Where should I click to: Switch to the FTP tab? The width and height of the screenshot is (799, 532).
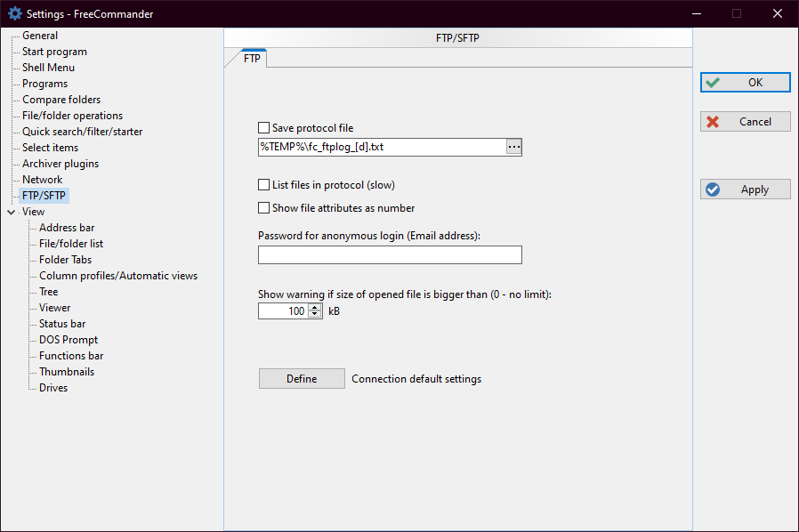[252, 59]
